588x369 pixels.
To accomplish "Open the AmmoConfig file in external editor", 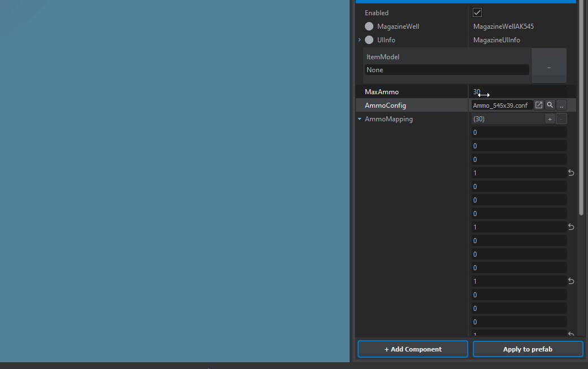I will (539, 106).
